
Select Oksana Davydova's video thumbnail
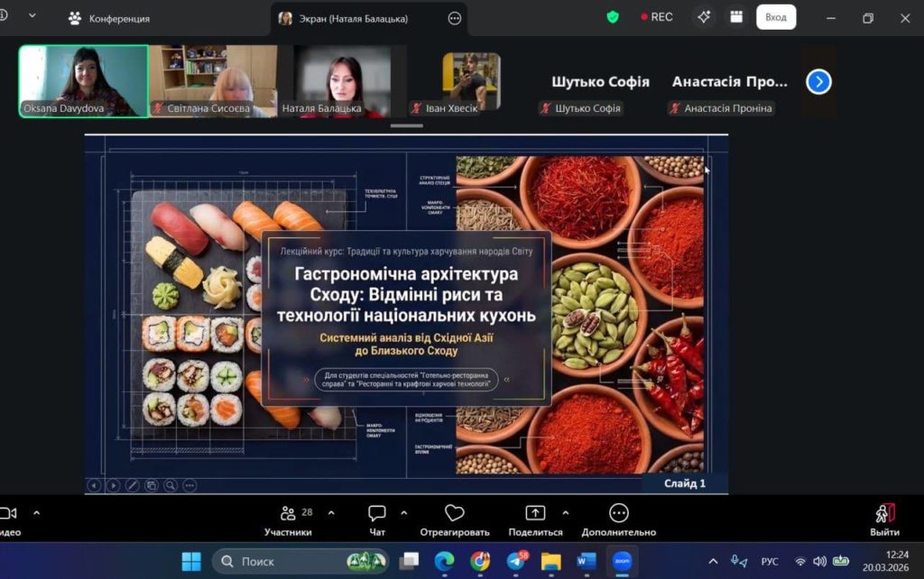(x=84, y=81)
